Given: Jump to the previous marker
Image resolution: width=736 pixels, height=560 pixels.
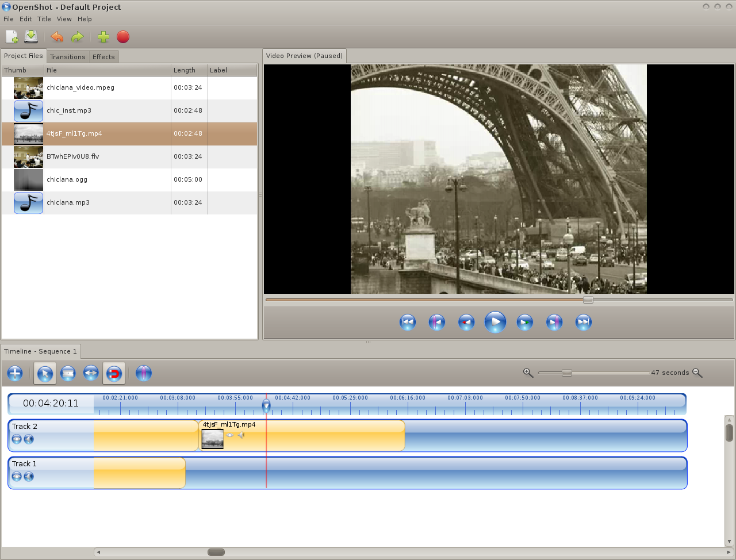Looking at the screenshot, I should [x=437, y=322].
